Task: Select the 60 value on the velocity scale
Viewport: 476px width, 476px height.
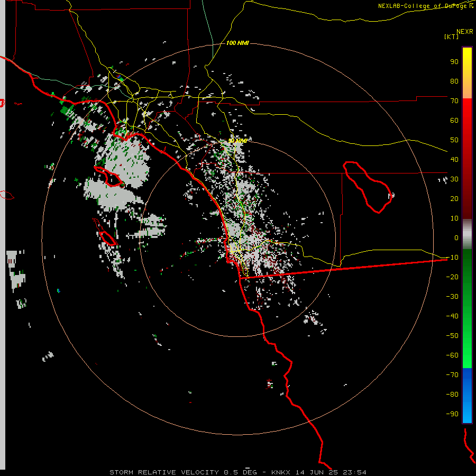Action: tap(454, 120)
